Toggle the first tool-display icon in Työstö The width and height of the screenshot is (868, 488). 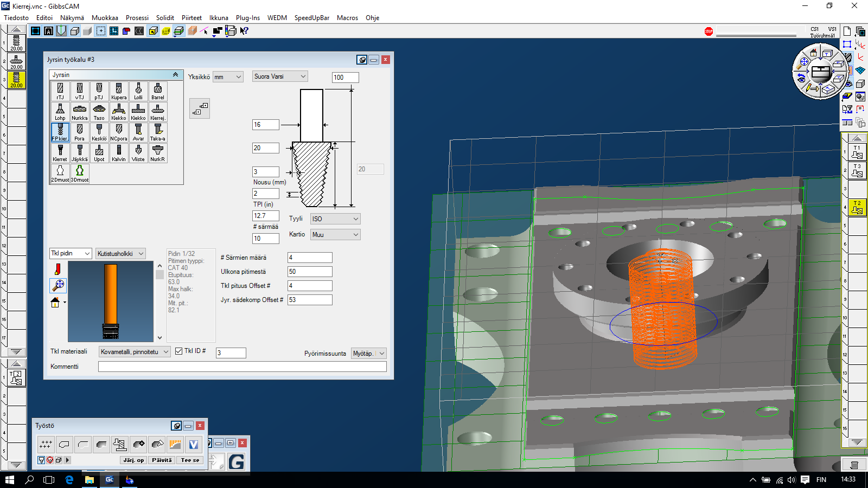pos(41,460)
